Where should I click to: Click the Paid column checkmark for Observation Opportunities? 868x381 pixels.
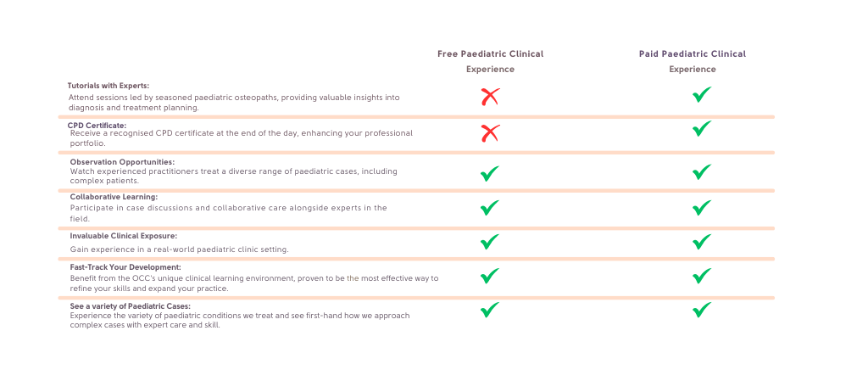coord(702,172)
